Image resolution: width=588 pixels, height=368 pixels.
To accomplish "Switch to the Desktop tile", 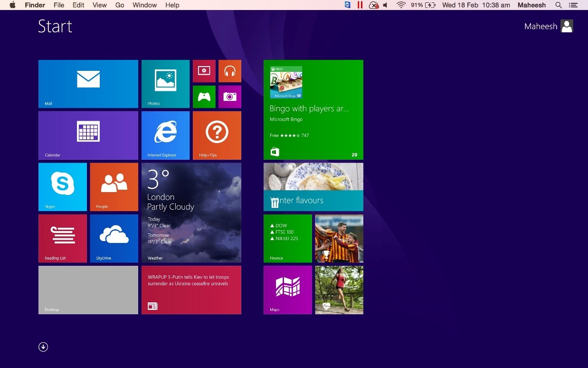I will pos(88,290).
